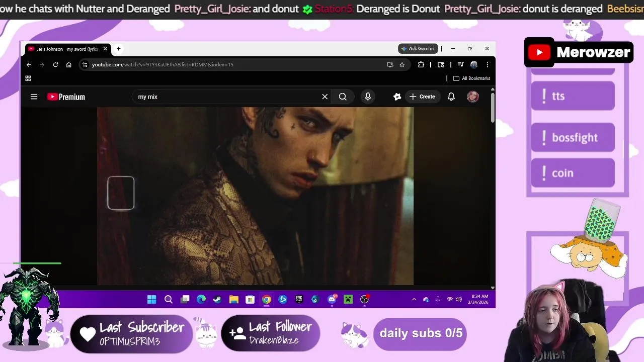Click the page scrollbar up arrow
The image size is (644, 362).
point(493,89)
